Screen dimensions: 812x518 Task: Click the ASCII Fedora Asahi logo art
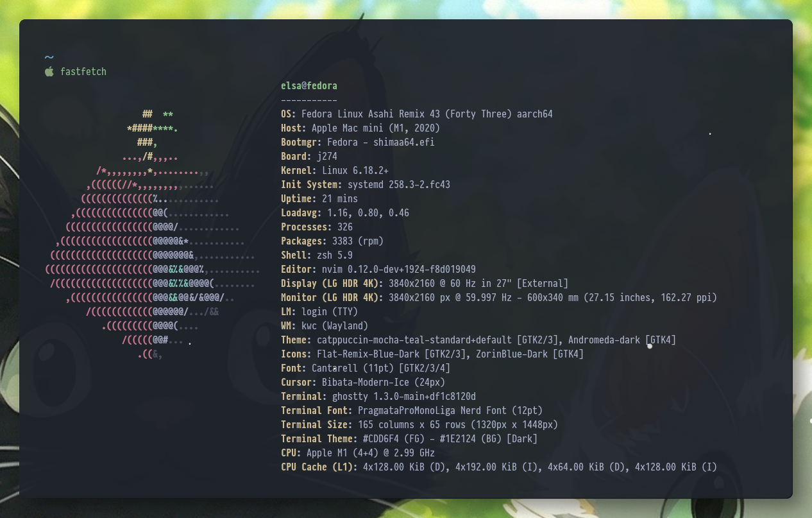(153, 234)
